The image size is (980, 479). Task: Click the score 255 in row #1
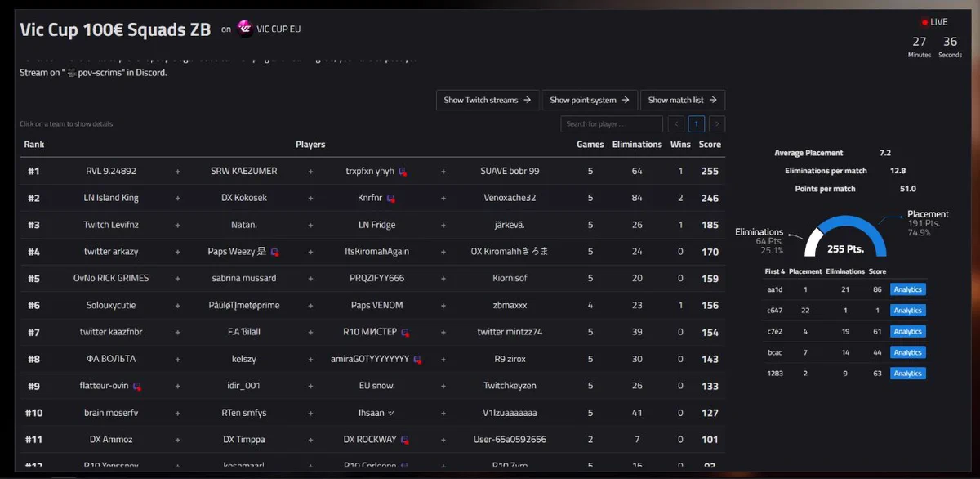pos(710,172)
